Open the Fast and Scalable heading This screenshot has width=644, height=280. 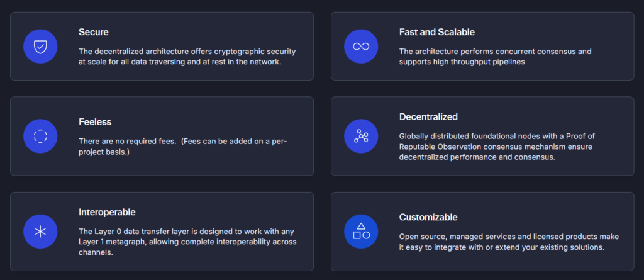click(436, 31)
